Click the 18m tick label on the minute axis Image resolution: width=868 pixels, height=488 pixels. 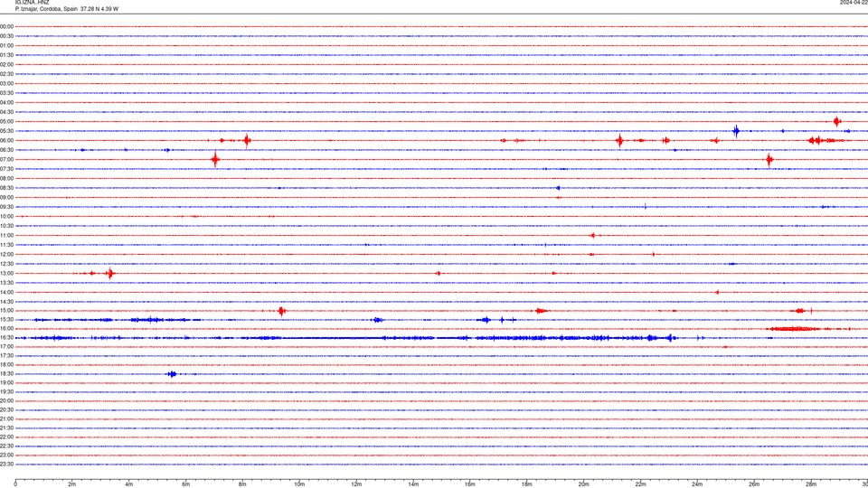pos(527,484)
